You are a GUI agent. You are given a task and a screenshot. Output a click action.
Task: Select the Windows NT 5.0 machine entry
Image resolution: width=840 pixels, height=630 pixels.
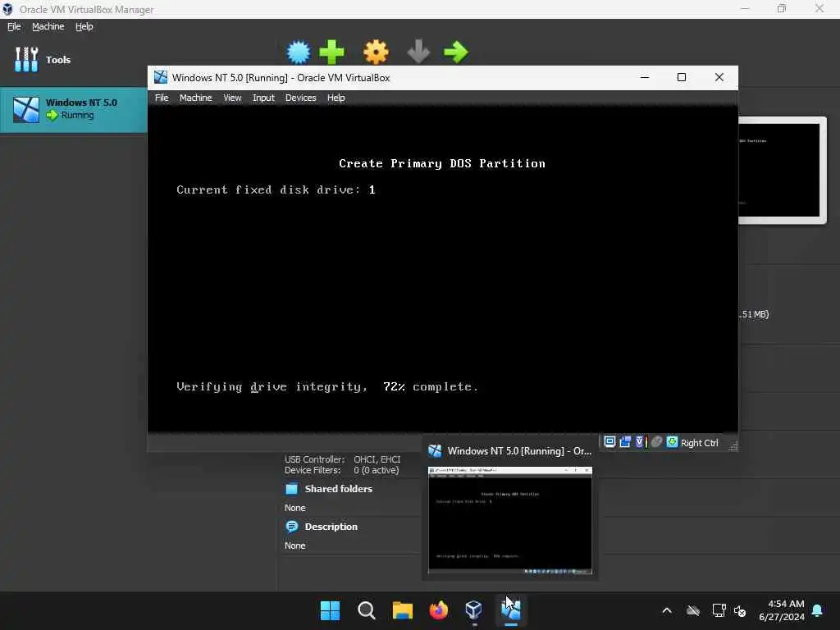(74, 109)
